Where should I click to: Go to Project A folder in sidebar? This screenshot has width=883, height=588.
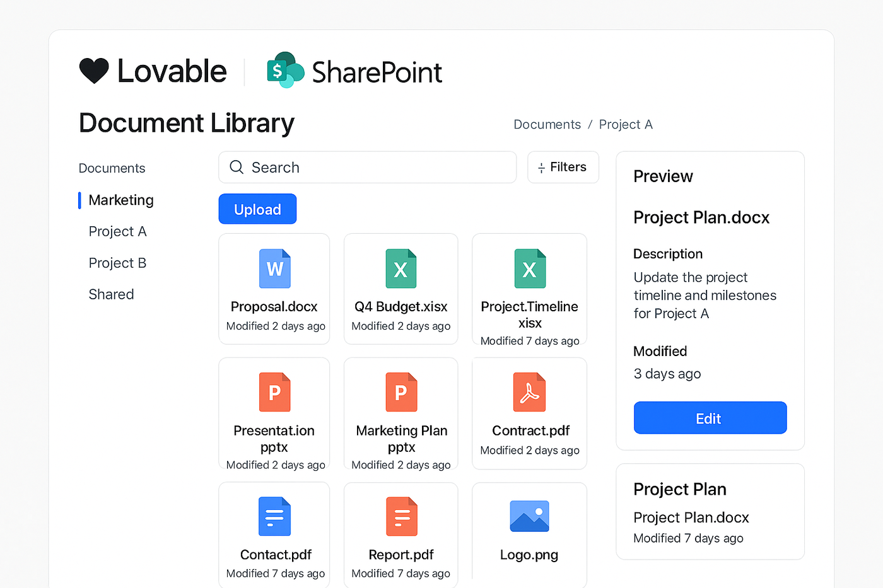click(118, 231)
